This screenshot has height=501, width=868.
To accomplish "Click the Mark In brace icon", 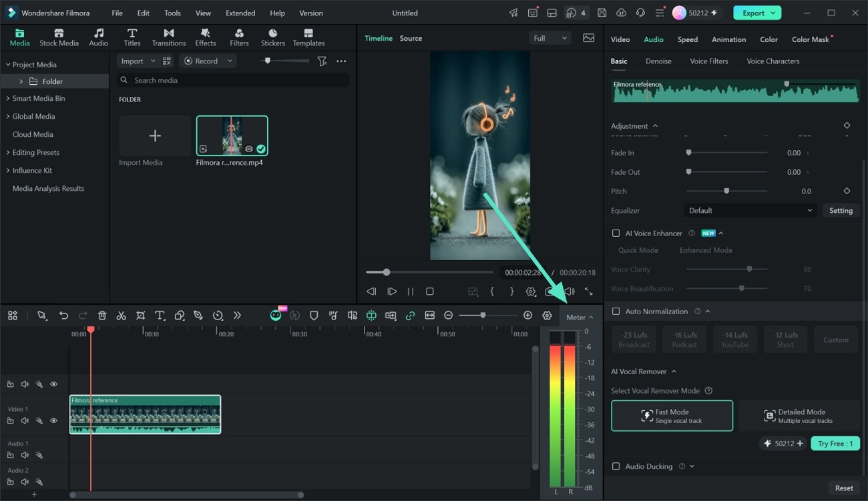I will (492, 292).
